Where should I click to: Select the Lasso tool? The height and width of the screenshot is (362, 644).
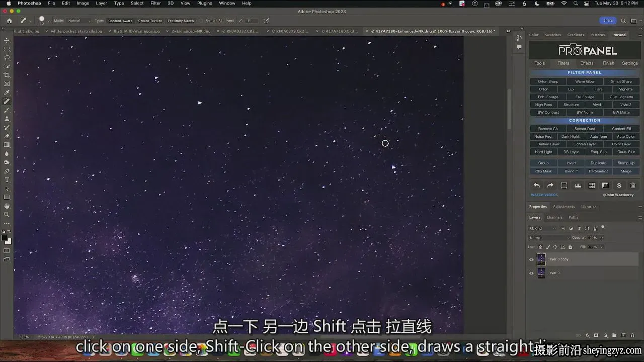(7, 58)
